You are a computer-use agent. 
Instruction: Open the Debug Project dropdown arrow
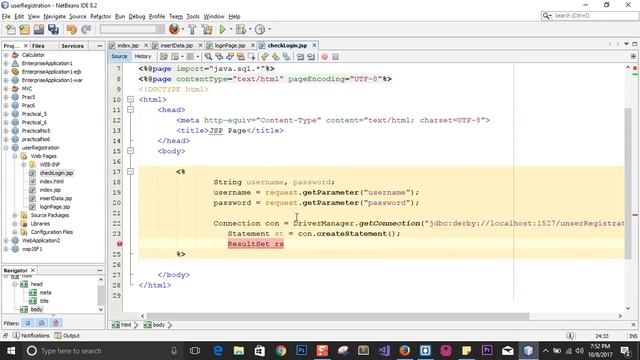[x=250, y=29]
